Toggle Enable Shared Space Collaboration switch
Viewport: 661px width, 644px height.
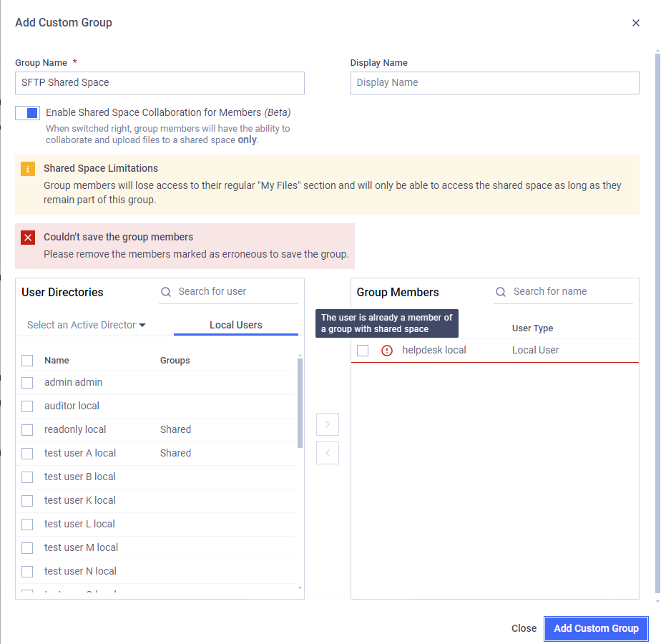click(x=27, y=113)
